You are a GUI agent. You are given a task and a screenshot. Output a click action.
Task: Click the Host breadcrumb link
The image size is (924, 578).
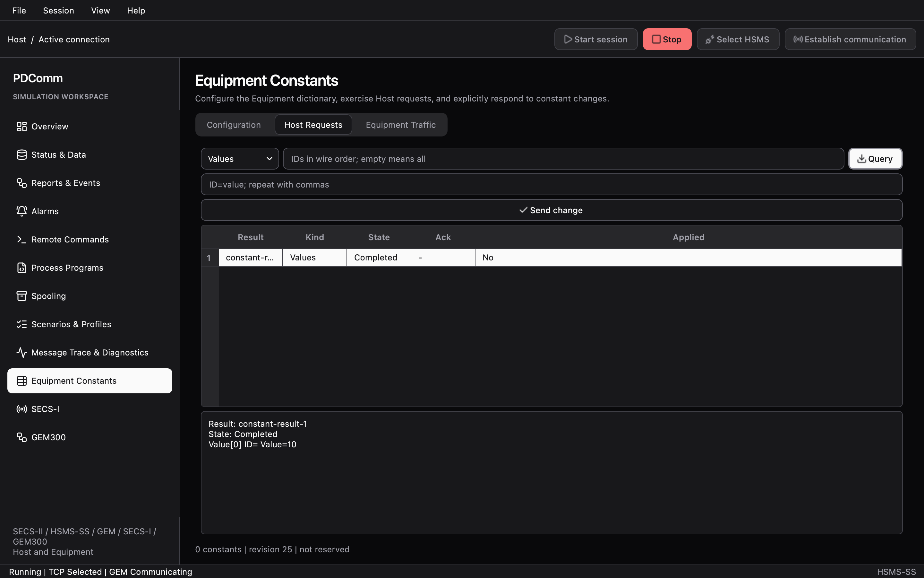click(x=17, y=39)
